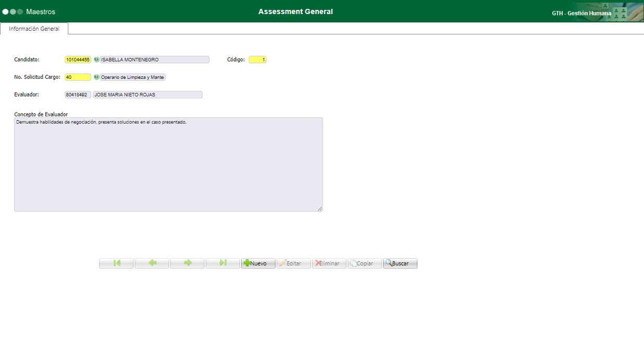644x364 pixels.
Task: Click the three-dots icon beside Maestros
Action: (x=13, y=11)
